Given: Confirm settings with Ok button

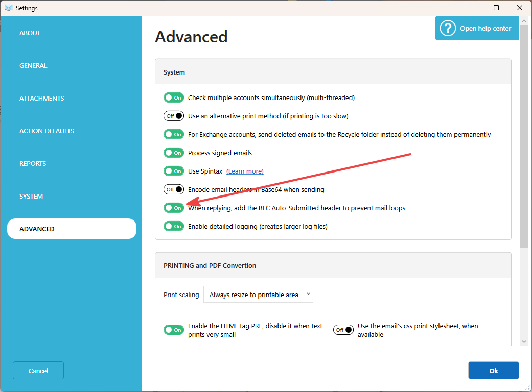Looking at the screenshot, I should (493, 371).
